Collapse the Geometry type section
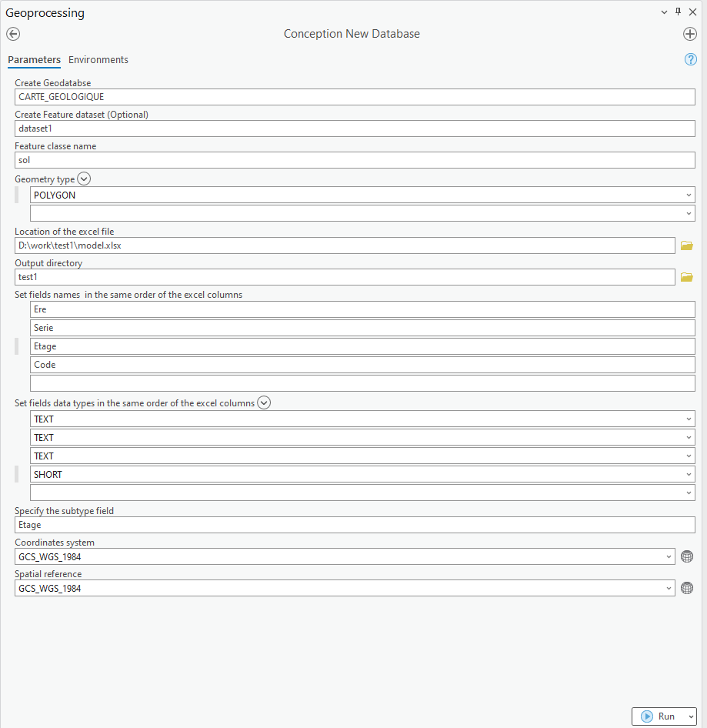Viewport: 707px width, 728px height. 84,179
